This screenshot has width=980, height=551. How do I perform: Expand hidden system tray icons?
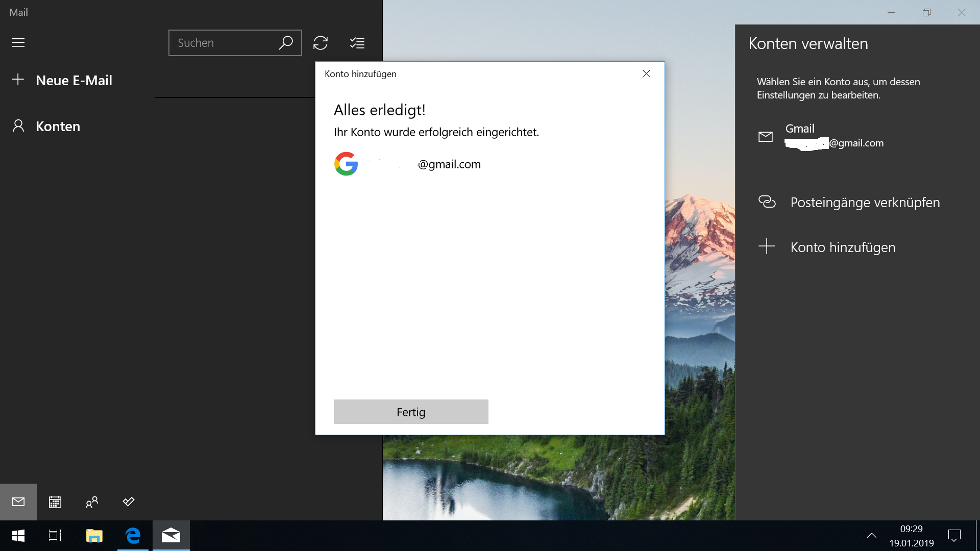point(872,536)
